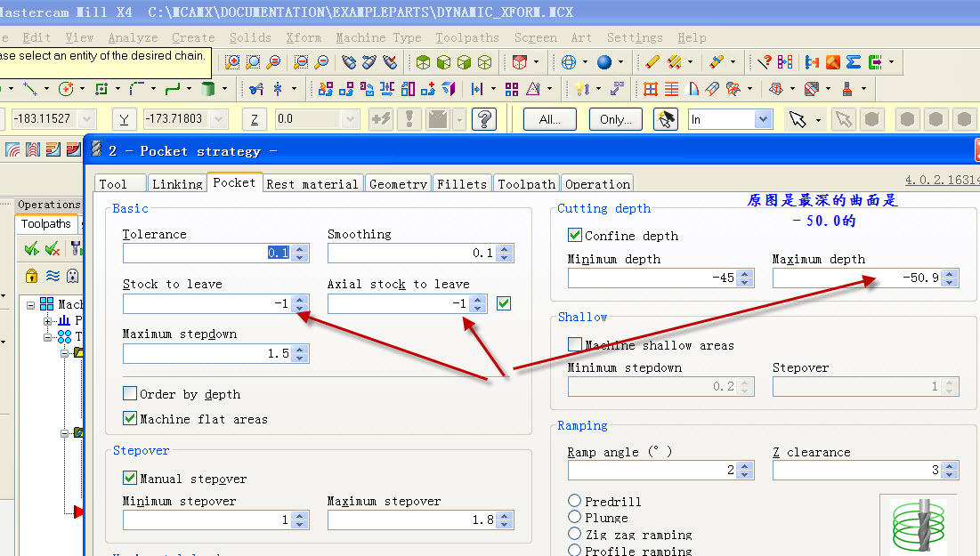
Task: Open the arrow beside the red dice planes icon
Action: [536, 62]
